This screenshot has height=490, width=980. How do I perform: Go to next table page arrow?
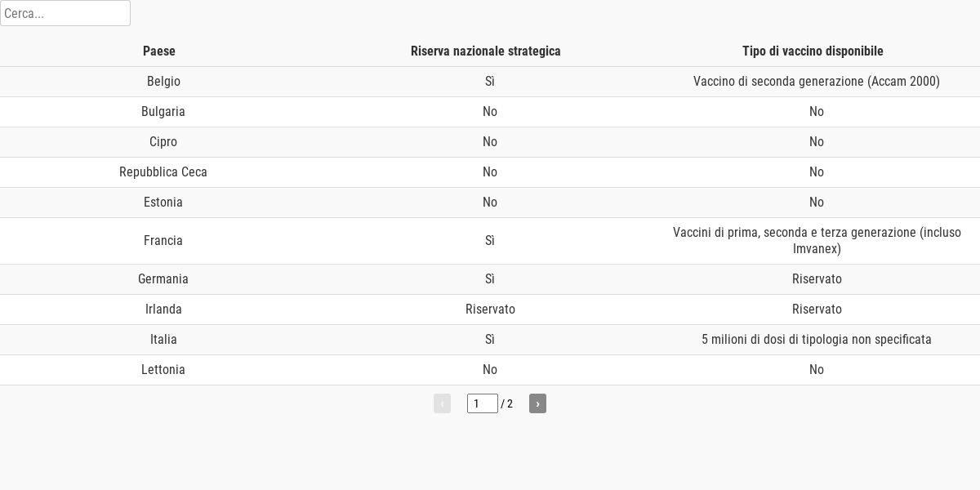[537, 403]
